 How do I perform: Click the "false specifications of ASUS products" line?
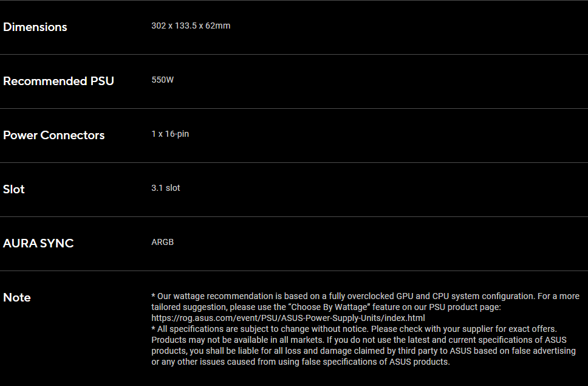(x=300, y=362)
